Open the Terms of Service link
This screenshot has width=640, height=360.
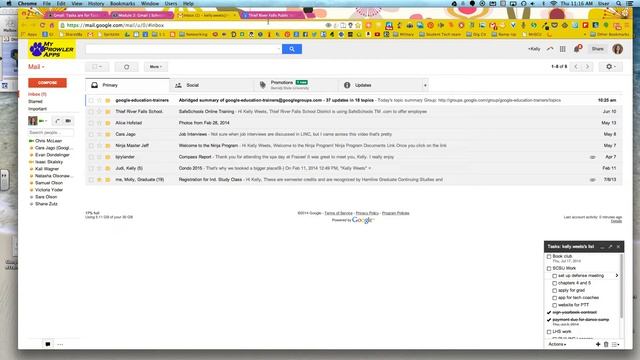tap(338, 213)
